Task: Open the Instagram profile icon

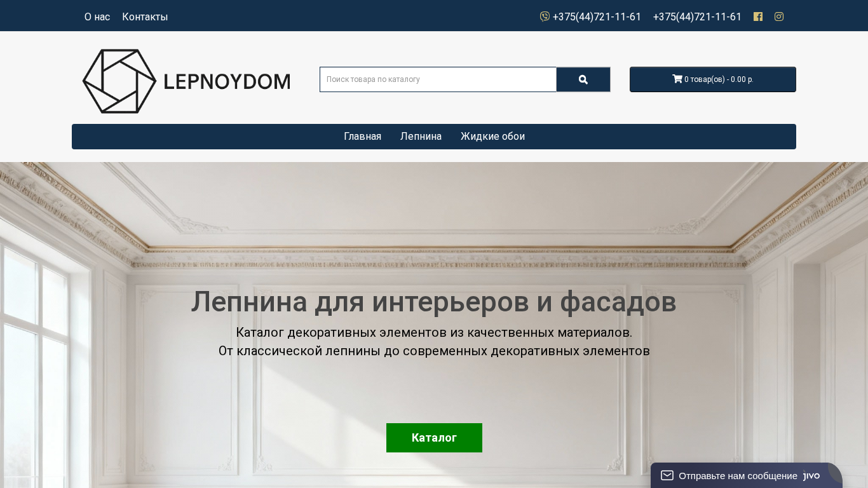Action: point(779,17)
